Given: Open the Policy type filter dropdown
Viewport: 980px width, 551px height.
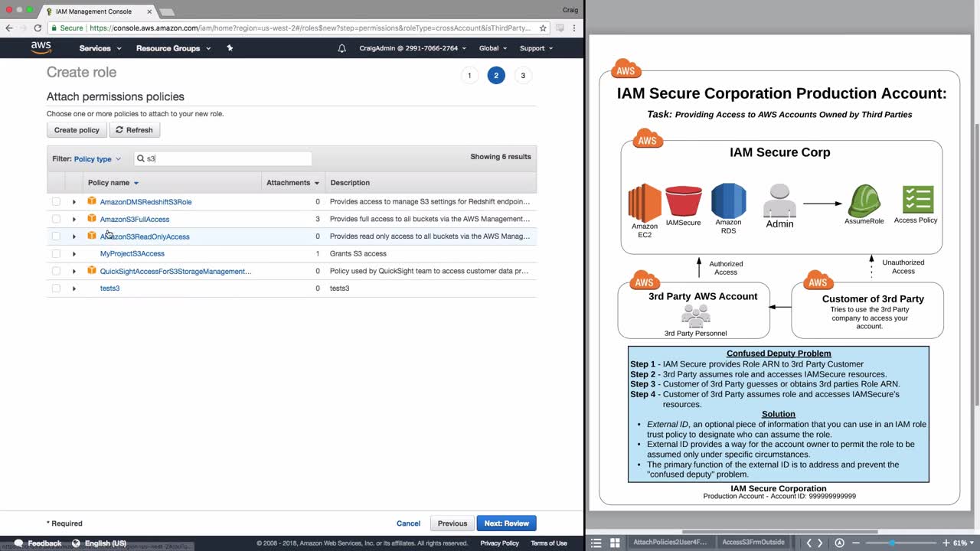Looking at the screenshot, I should pos(97,159).
